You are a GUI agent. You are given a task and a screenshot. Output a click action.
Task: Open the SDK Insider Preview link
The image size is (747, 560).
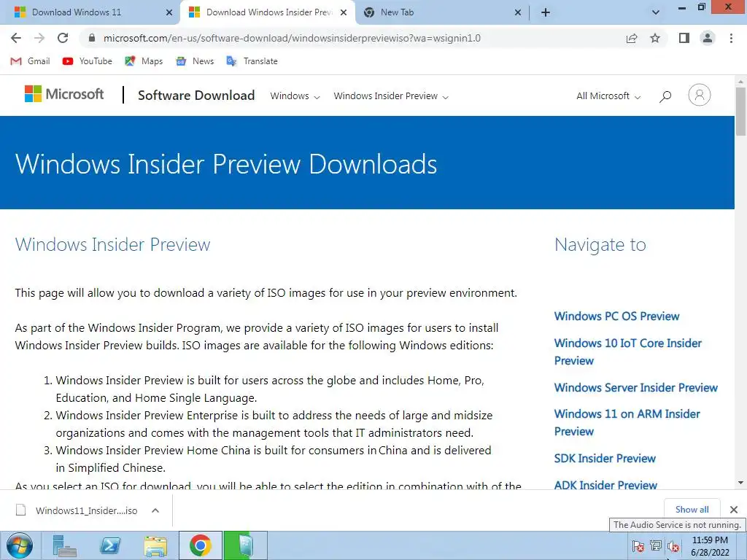pyautogui.click(x=605, y=459)
